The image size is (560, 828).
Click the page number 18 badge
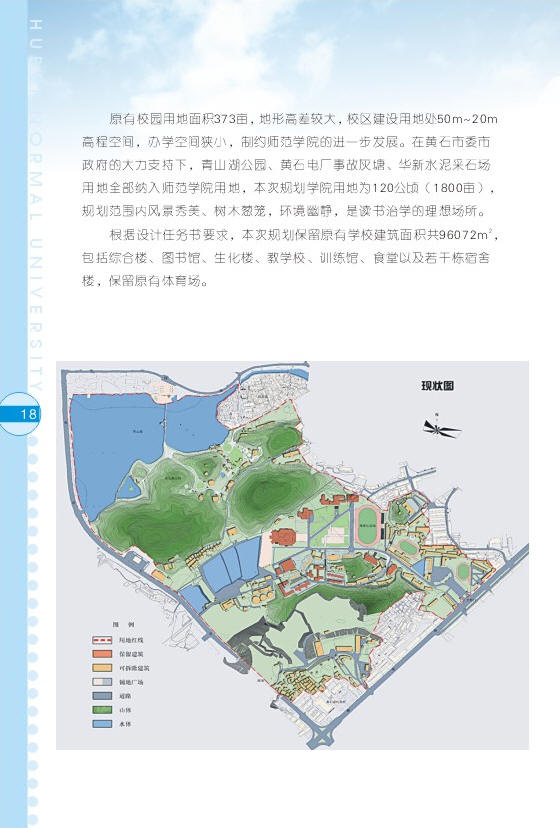(x=19, y=413)
